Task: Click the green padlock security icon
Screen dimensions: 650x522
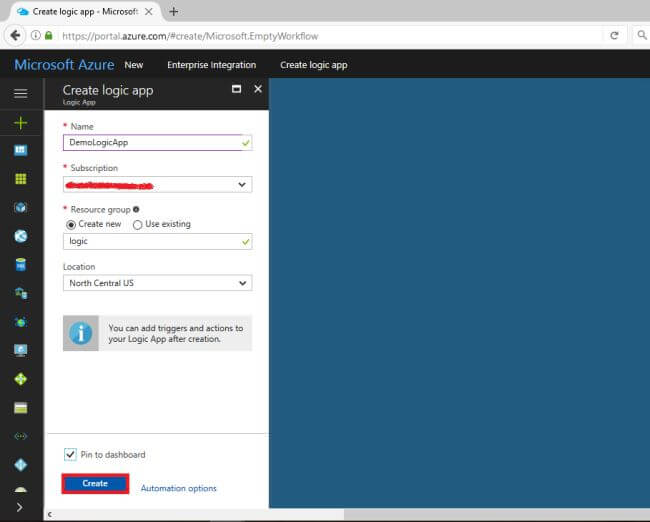Action: click(x=49, y=36)
